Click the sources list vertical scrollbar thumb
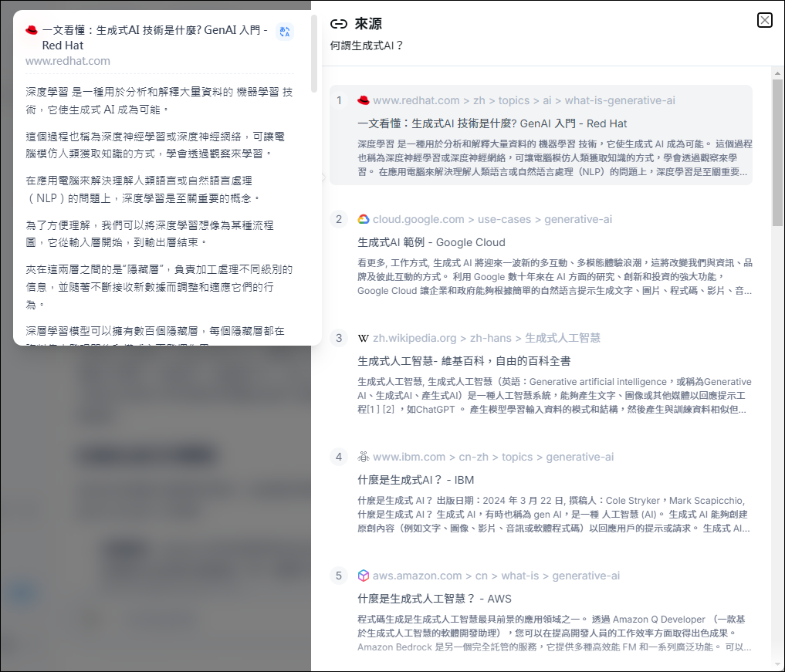Viewport: 785px width, 672px height. 777,153
